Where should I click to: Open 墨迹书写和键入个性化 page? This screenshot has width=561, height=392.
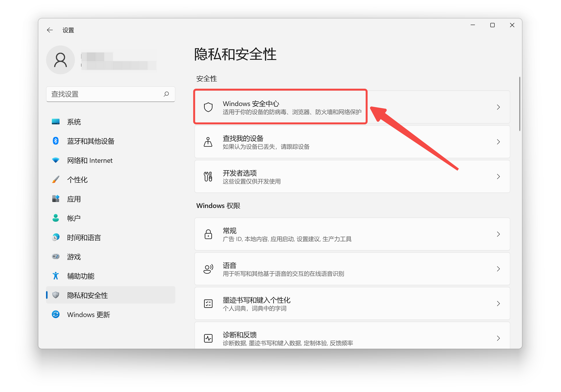[352, 304]
